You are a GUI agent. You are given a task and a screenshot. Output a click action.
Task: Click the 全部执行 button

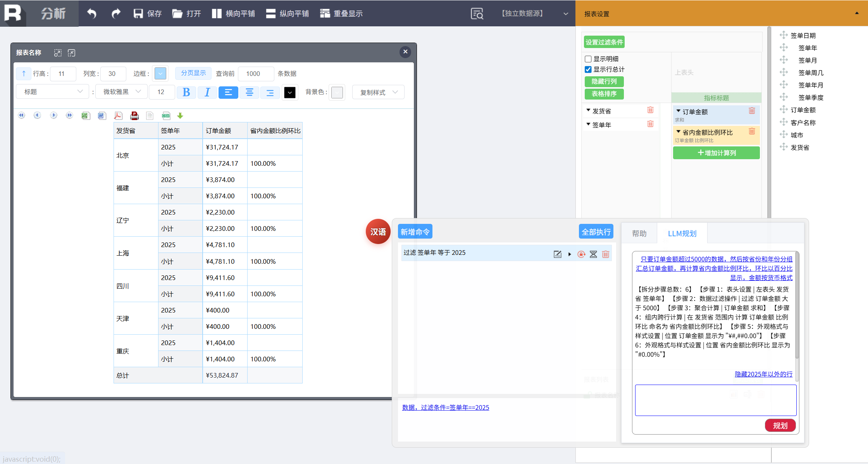(596, 232)
